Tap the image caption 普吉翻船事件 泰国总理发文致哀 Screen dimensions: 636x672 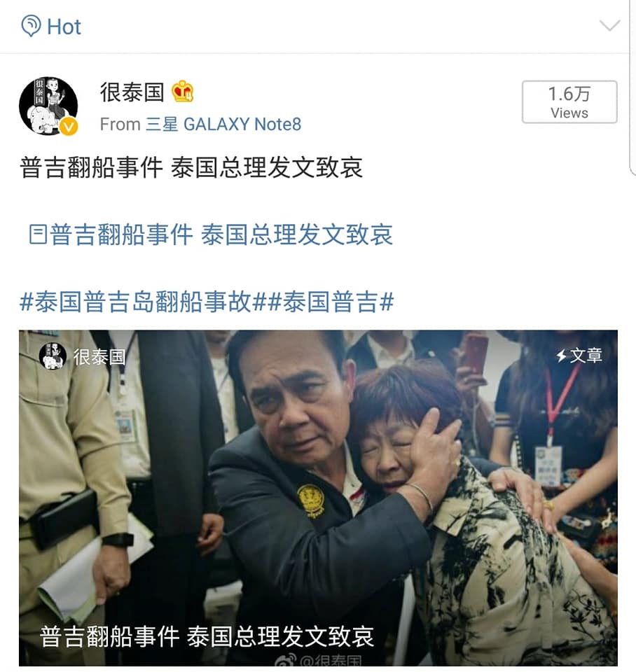tap(207, 636)
